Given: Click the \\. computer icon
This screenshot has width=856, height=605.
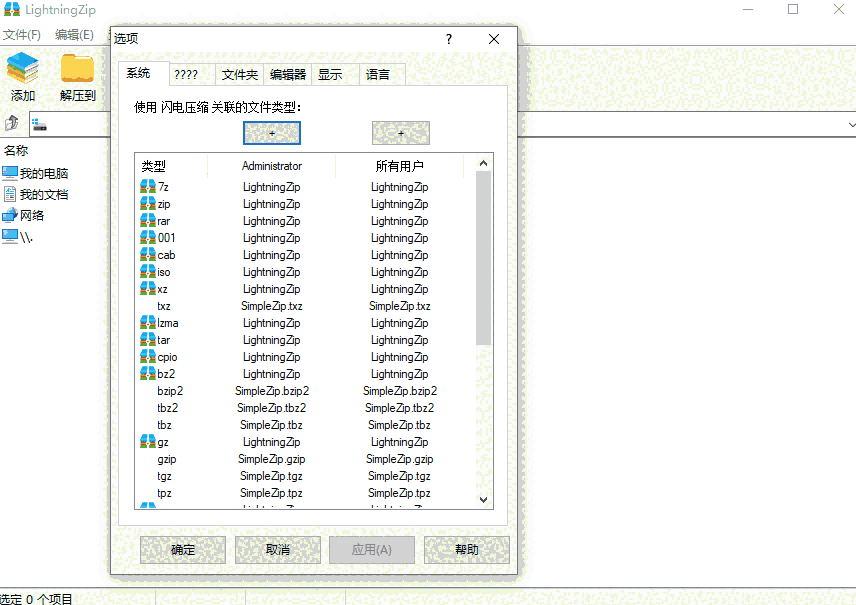Looking at the screenshot, I should [10, 236].
